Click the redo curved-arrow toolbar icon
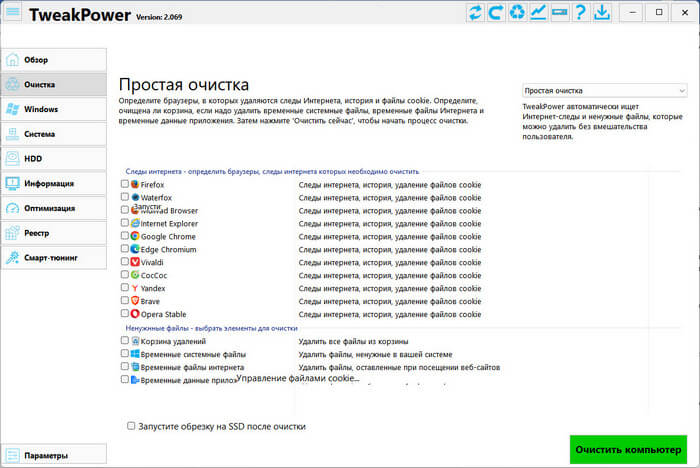700x468 pixels. [x=496, y=13]
